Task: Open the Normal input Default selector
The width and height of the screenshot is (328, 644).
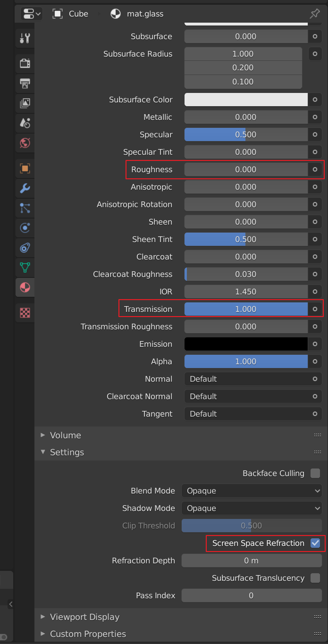Action: (252, 379)
